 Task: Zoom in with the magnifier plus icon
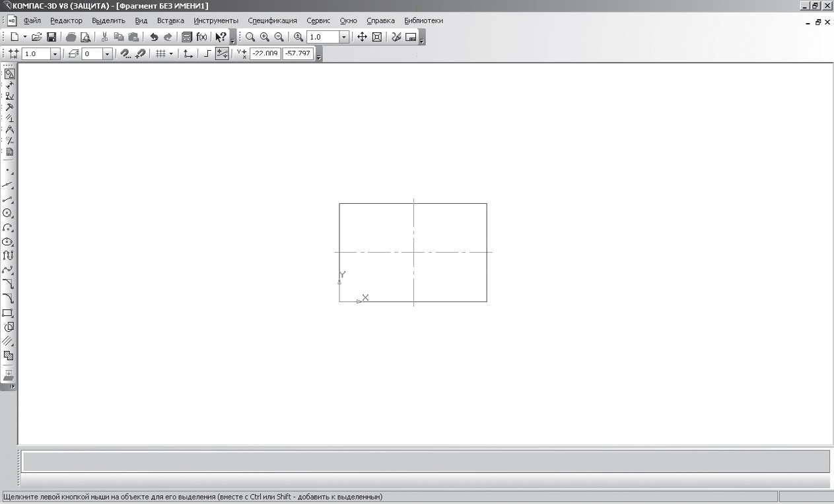pos(265,38)
